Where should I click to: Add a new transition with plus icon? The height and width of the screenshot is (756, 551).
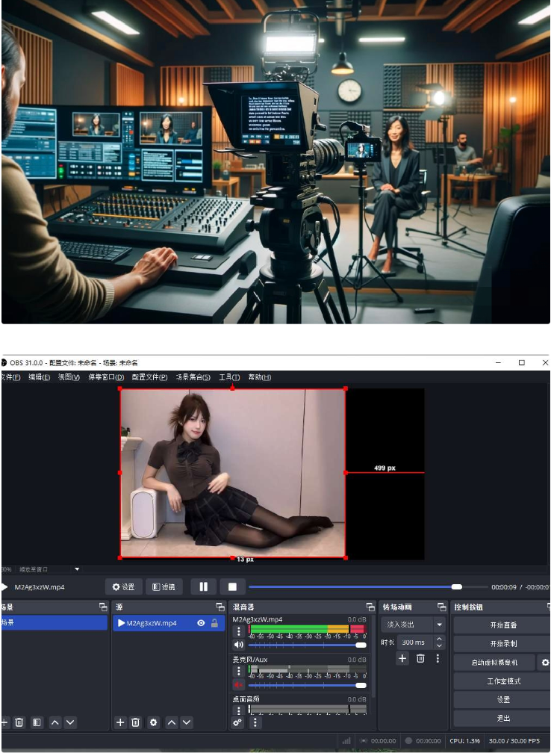click(402, 658)
